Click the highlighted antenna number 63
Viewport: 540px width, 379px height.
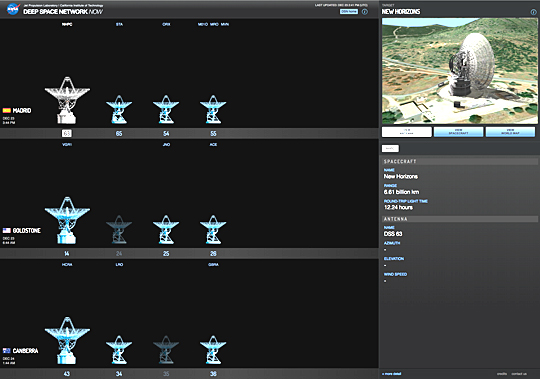(x=67, y=134)
